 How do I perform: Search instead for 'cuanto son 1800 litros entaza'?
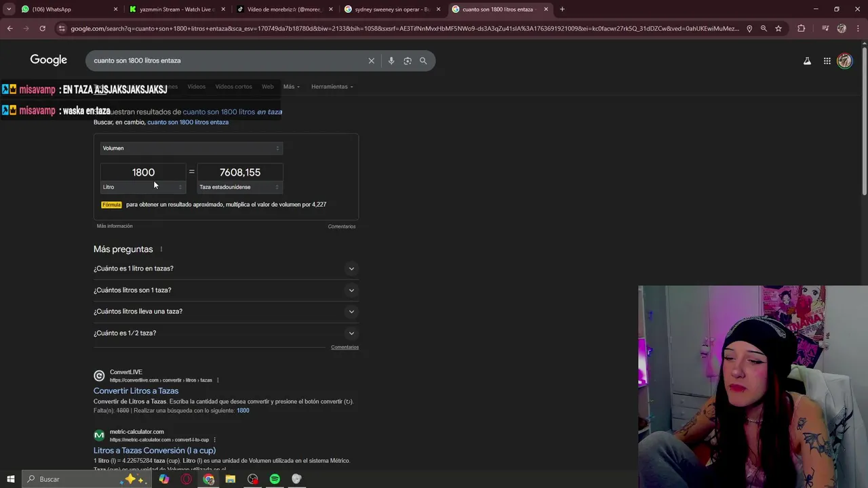[x=188, y=123]
